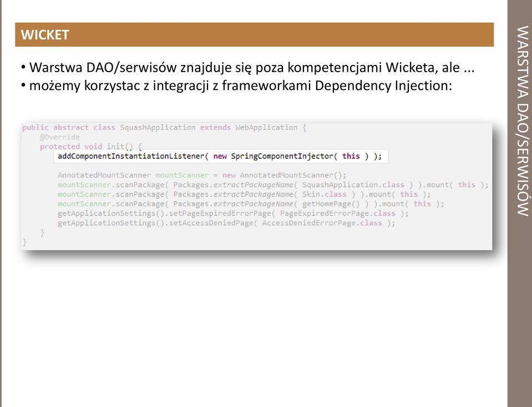Click the @Override annotation line
This screenshot has height=407, width=532.
coord(60,137)
